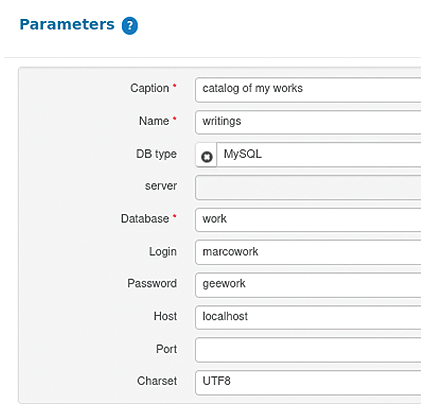
Task: Focus the Database field containing 'work'
Action: [308, 220]
